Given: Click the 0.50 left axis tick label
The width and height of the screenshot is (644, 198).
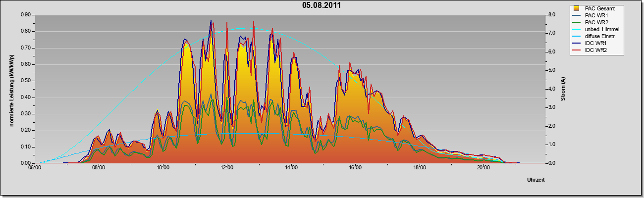Looking at the screenshot, I should coord(26,81).
